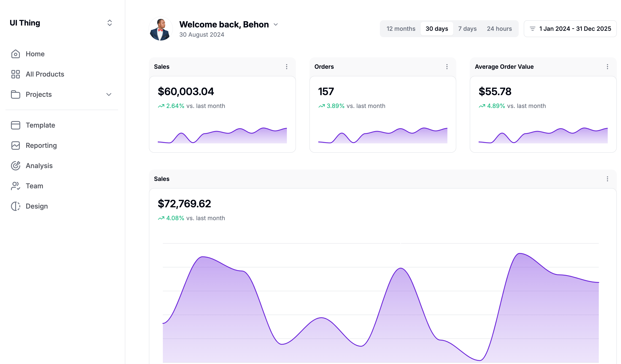Image resolution: width=621 pixels, height=364 pixels.
Task: Click the Home icon in sidebar
Action: click(x=15, y=54)
